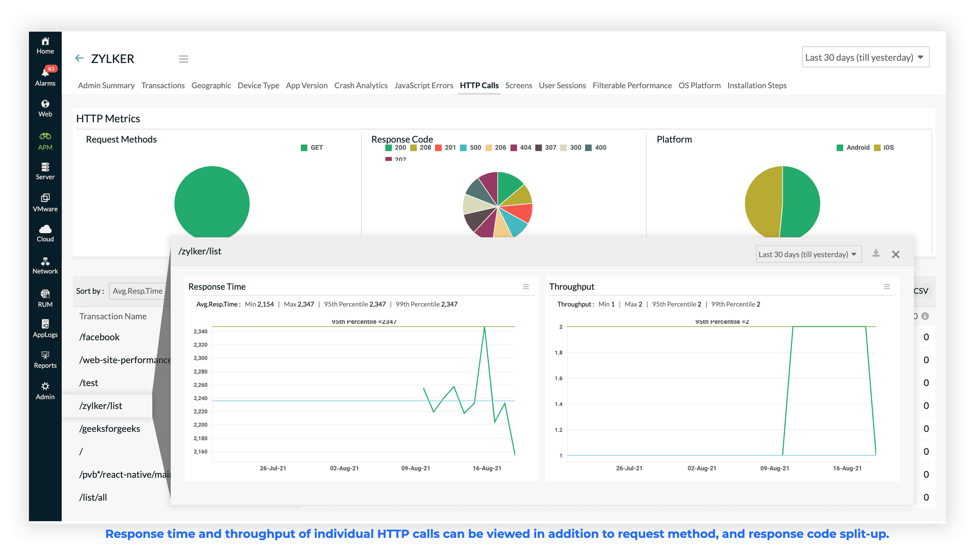This screenshot has width=975, height=560.
Task: Expand the popup time period dropdown
Action: (x=808, y=254)
